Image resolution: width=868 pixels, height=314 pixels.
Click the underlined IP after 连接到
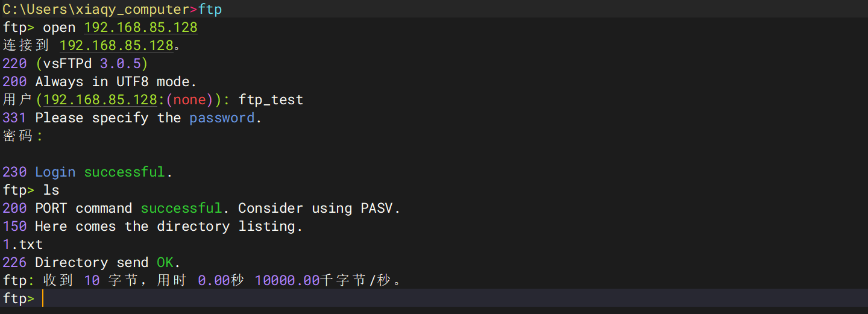tap(116, 46)
